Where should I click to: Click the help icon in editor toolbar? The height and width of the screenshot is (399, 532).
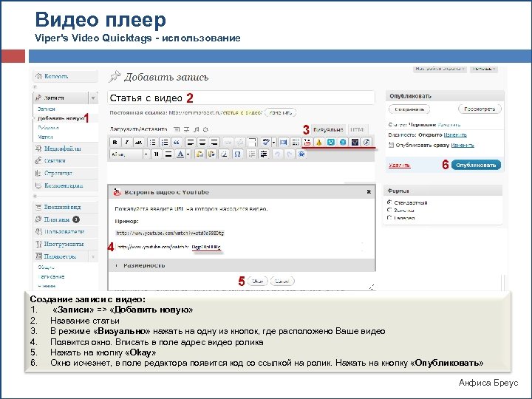[x=301, y=154]
